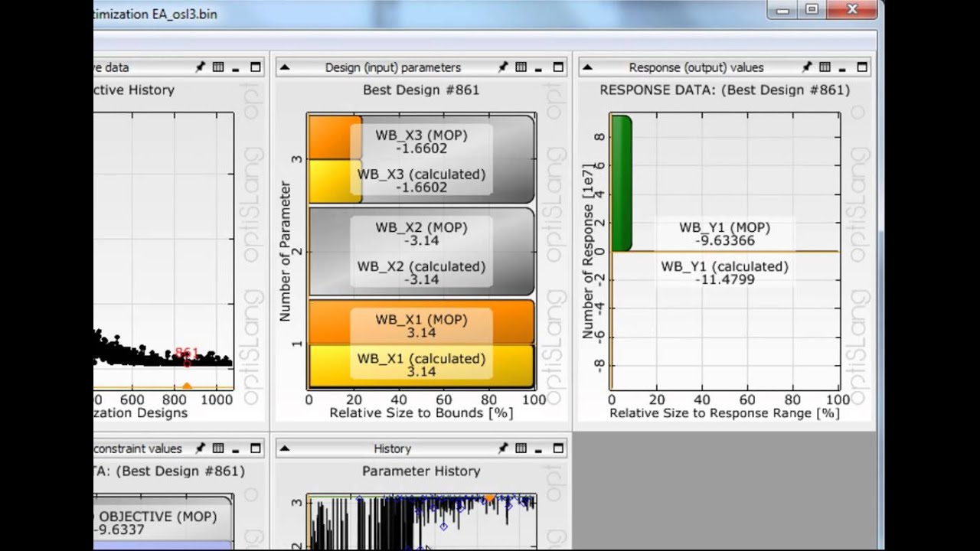Maximize the Objective History panel
The width and height of the screenshot is (980, 551).
pos(255,67)
